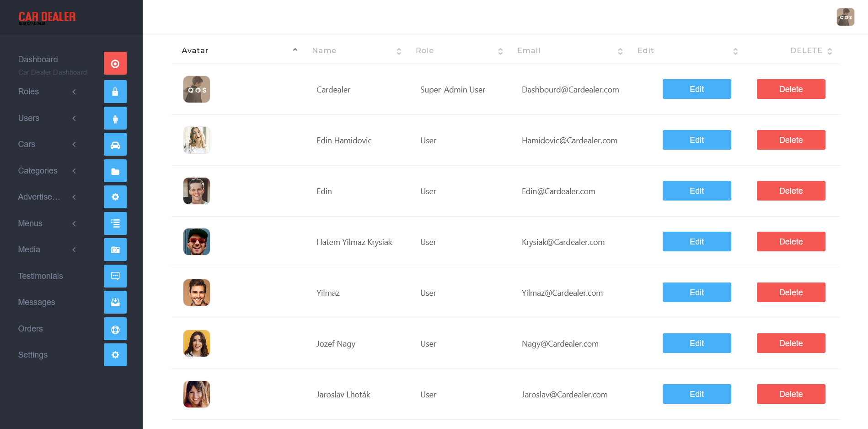
Task: Delete the Jozef Nagy user
Action: [791, 343]
